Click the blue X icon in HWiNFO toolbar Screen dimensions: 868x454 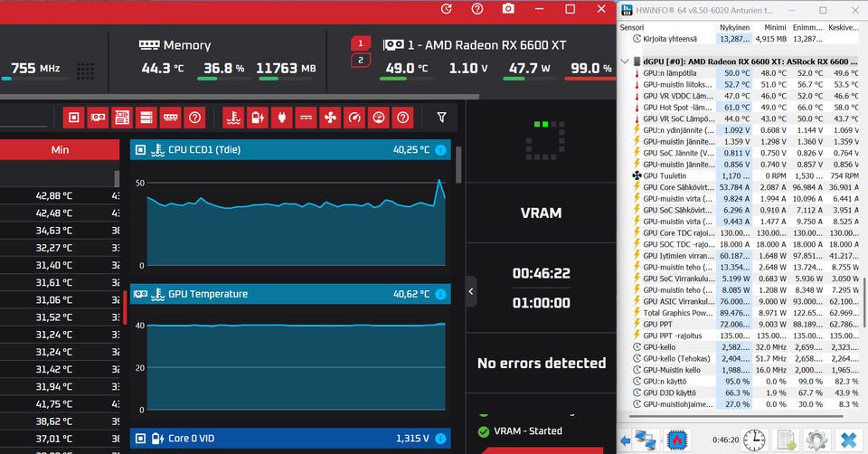[849, 440]
